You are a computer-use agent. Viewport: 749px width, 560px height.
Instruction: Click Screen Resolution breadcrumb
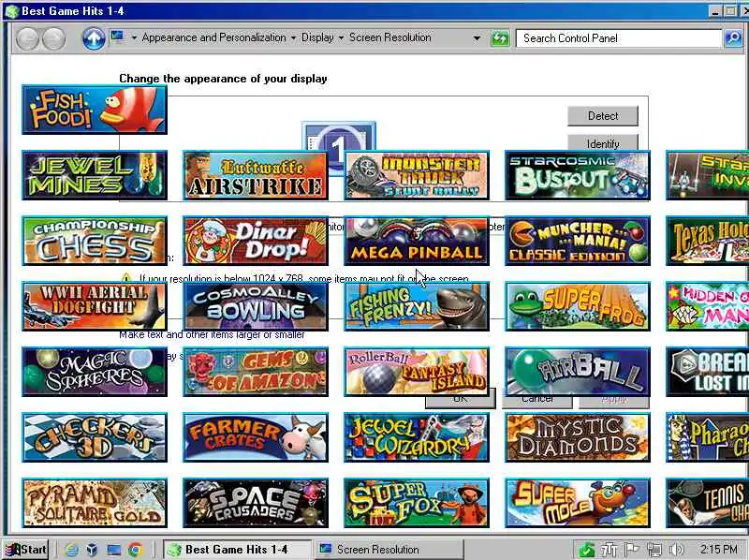[389, 37]
